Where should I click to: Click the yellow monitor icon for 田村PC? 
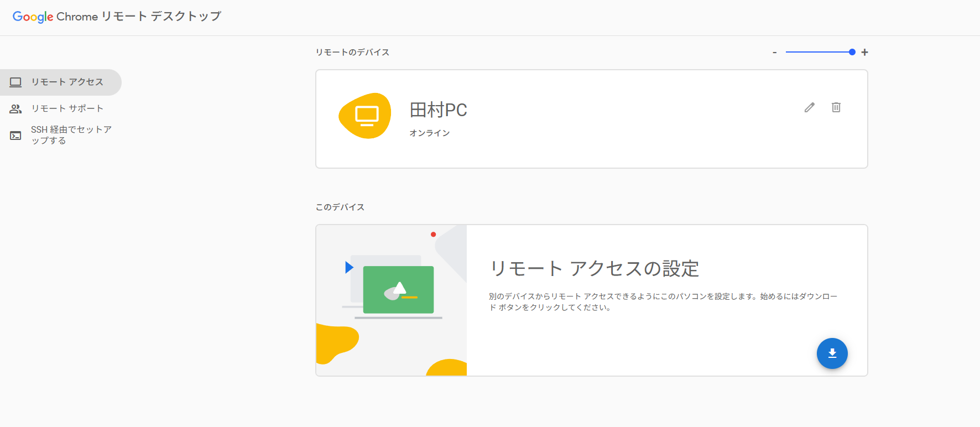(x=365, y=116)
